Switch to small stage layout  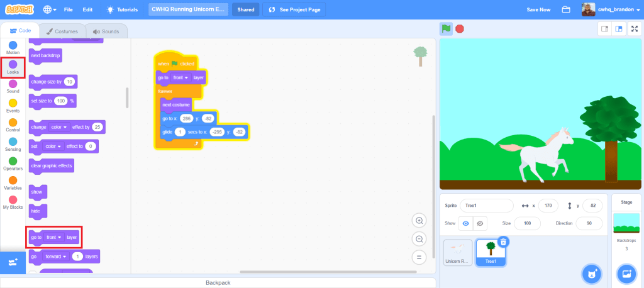tap(604, 28)
